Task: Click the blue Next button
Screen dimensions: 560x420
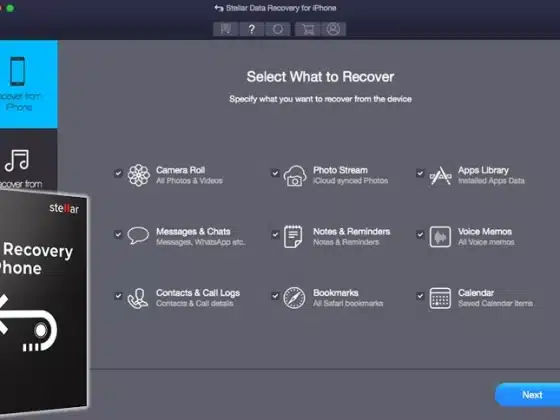Action: [x=528, y=395]
